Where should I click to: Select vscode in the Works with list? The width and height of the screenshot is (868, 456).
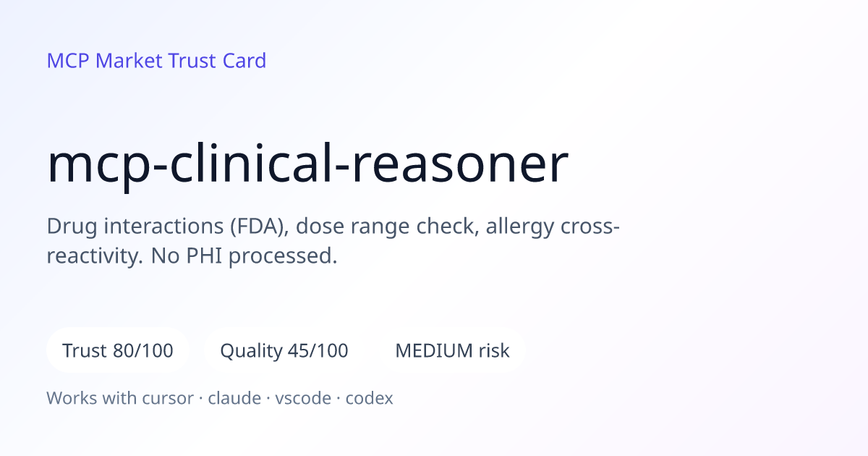coord(303,398)
